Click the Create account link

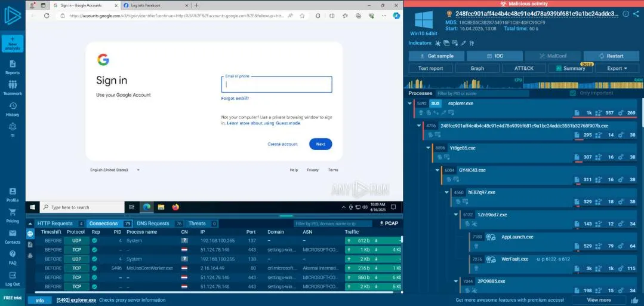click(x=282, y=144)
